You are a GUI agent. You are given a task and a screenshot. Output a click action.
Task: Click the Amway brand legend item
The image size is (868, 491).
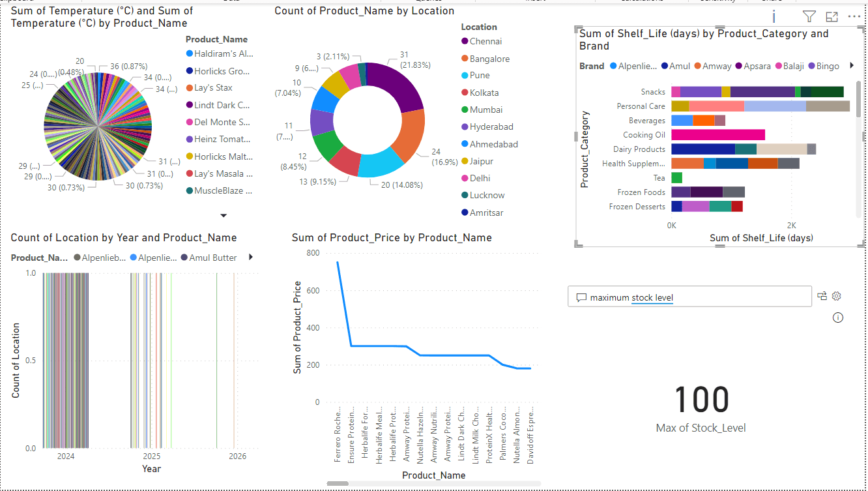[x=712, y=66]
